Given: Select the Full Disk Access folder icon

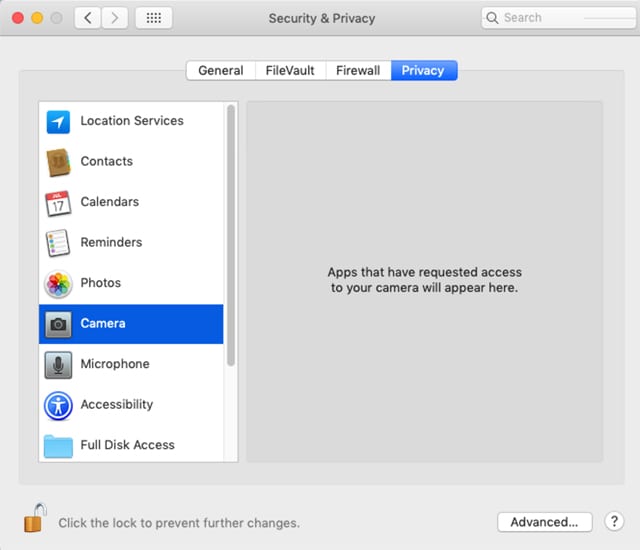Looking at the screenshot, I should (x=59, y=445).
